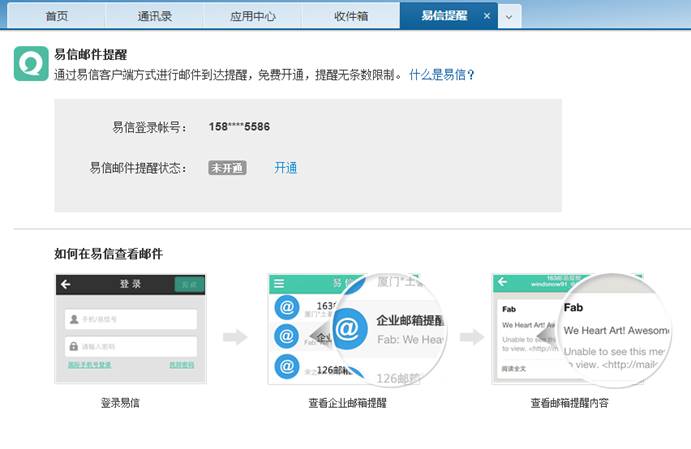Open the 应用中心 tab
Image resolution: width=691 pixels, height=449 pixels.
pos(253,16)
